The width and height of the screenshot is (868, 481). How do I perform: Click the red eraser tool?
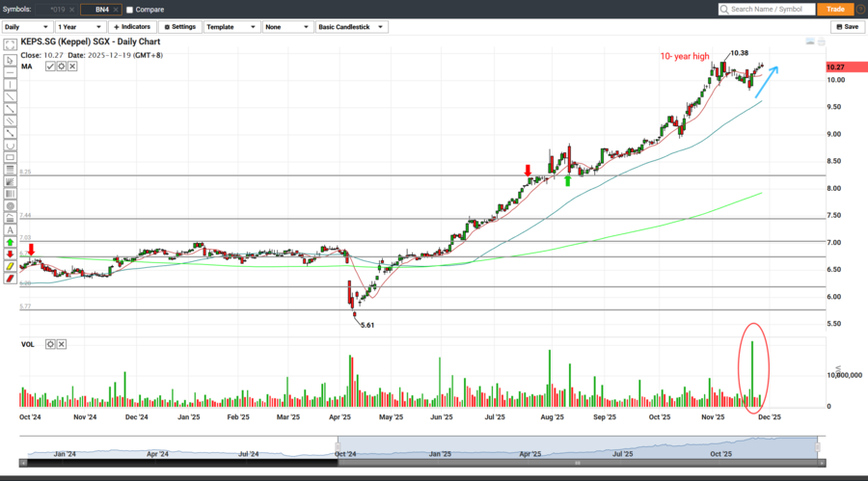point(10,279)
